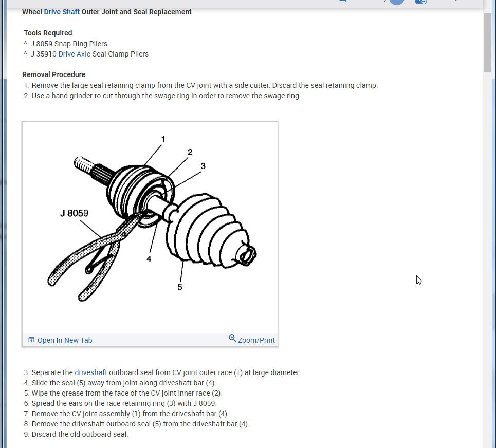Open the 'Drive Shaft' link in the heading
496x448 pixels.
click(62, 12)
